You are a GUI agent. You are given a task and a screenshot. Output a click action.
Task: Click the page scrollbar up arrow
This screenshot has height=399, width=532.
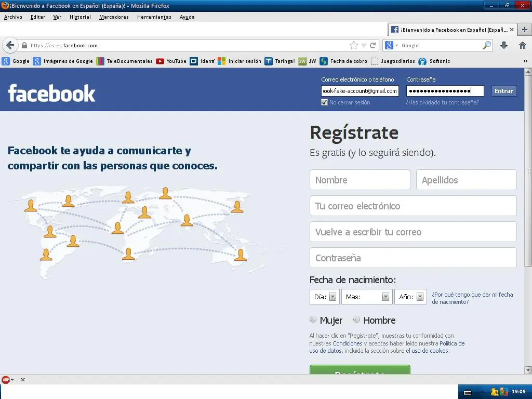(528, 72)
